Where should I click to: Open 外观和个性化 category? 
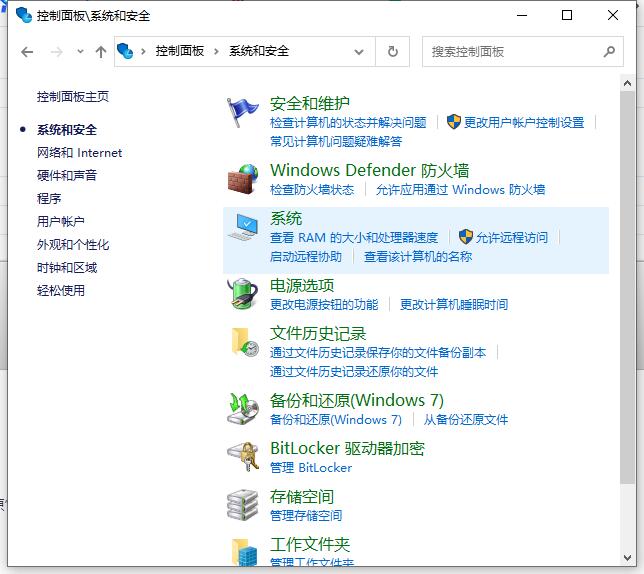[x=73, y=244]
